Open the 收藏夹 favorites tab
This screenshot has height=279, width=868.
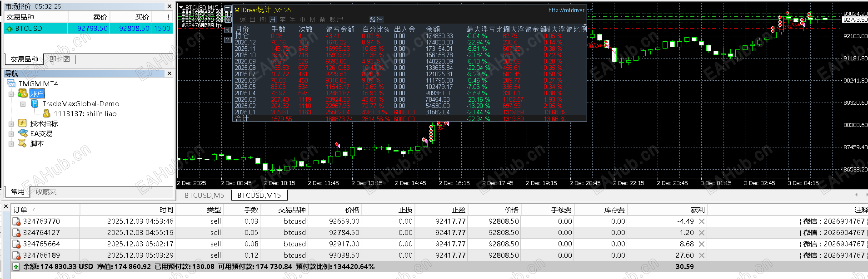(46, 192)
